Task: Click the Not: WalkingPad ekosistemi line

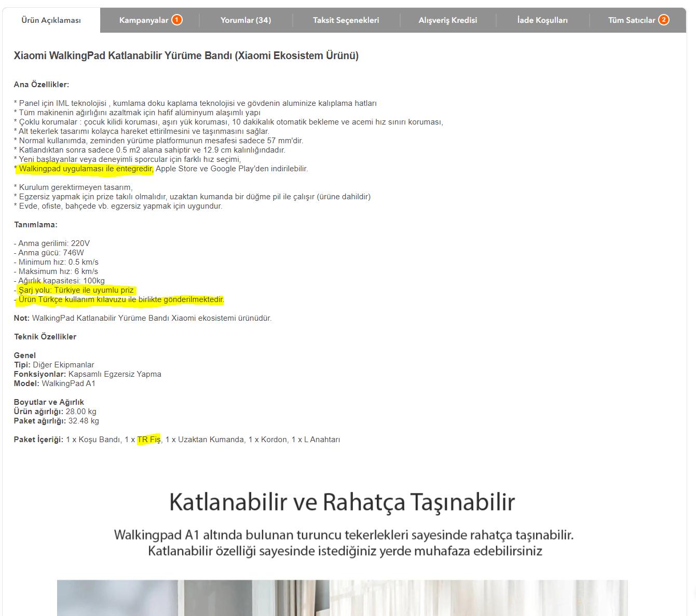Action: [143, 318]
